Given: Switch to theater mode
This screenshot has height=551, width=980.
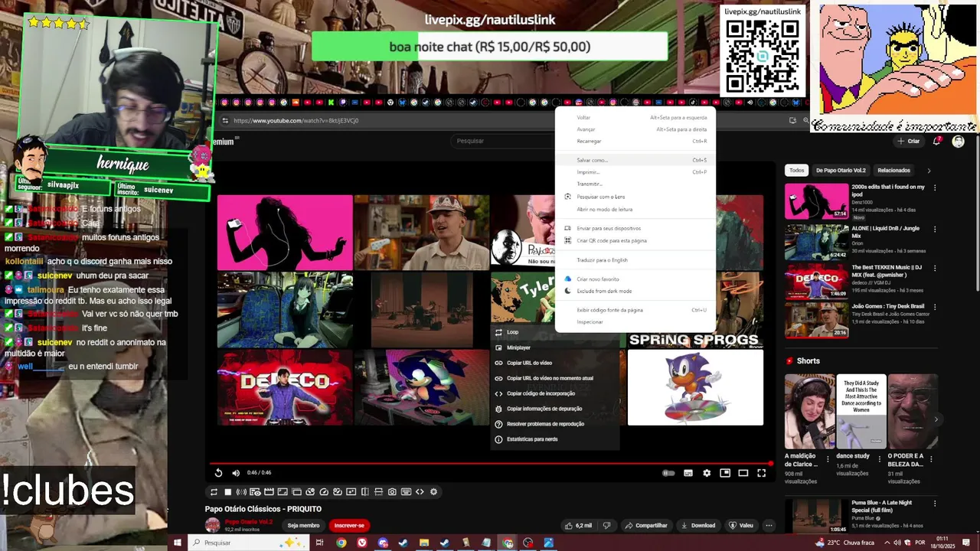Looking at the screenshot, I should (743, 473).
